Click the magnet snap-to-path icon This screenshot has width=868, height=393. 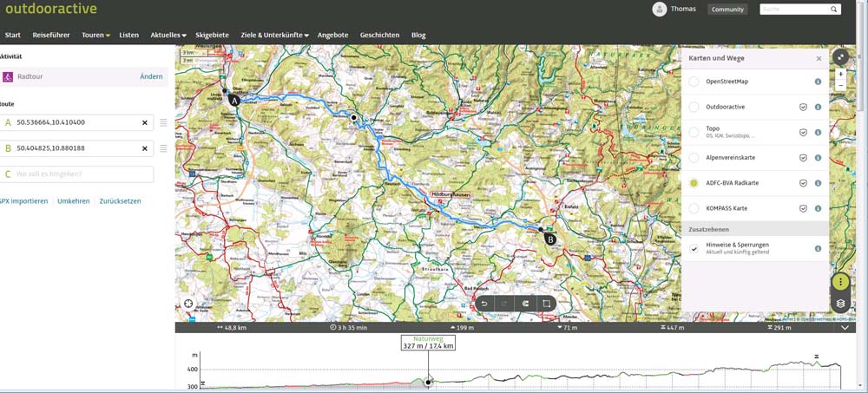click(525, 304)
